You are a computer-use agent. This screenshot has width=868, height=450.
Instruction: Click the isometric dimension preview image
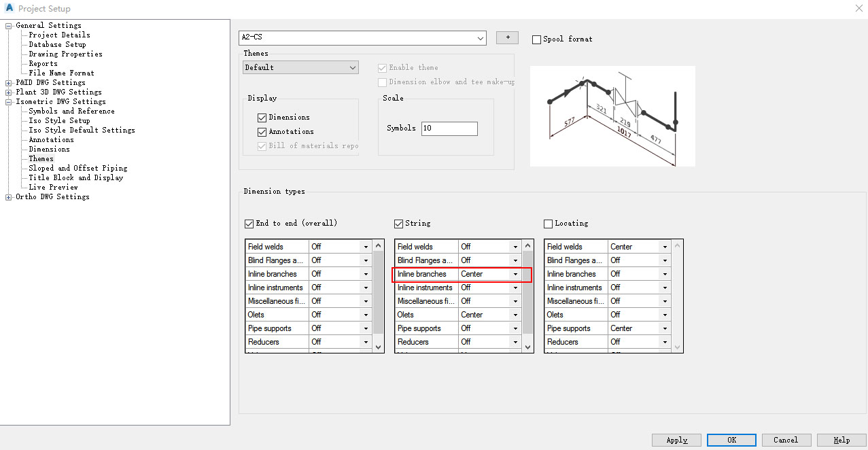(x=612, y=116)
